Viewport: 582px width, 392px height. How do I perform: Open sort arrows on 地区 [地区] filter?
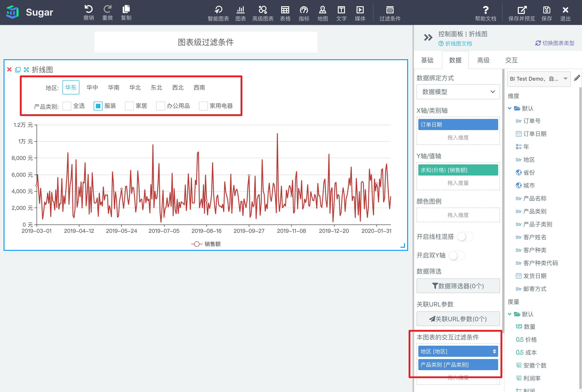click(x=494, y=351)
